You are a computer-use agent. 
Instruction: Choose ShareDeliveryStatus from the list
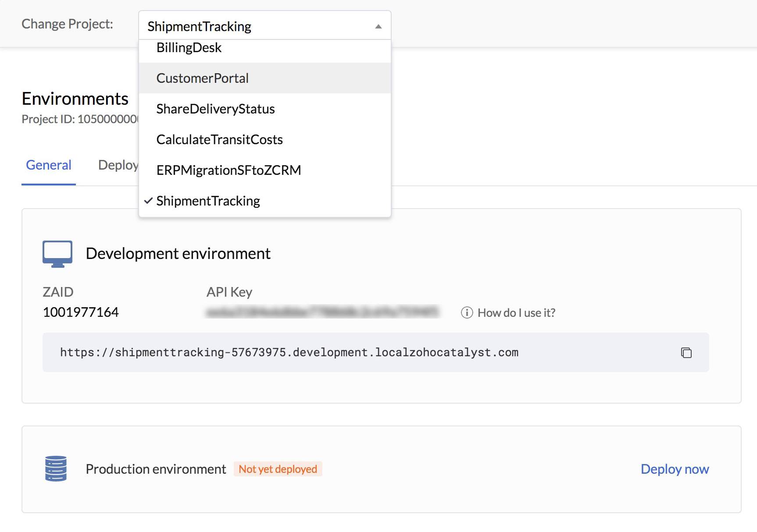pyautogui.click(x=215, y=109)
